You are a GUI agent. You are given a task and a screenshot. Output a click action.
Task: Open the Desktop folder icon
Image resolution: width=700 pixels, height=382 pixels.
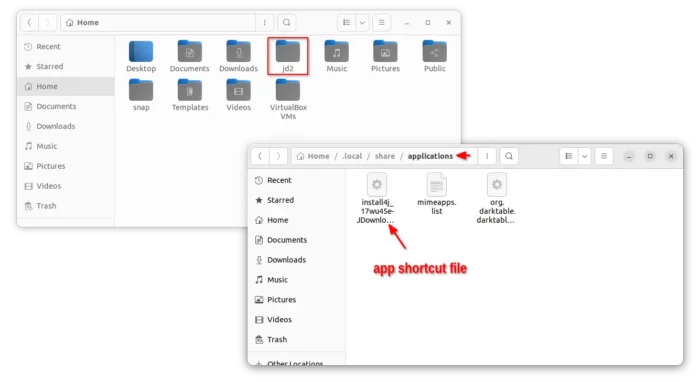pyautogui.click(x=141, y=51)
